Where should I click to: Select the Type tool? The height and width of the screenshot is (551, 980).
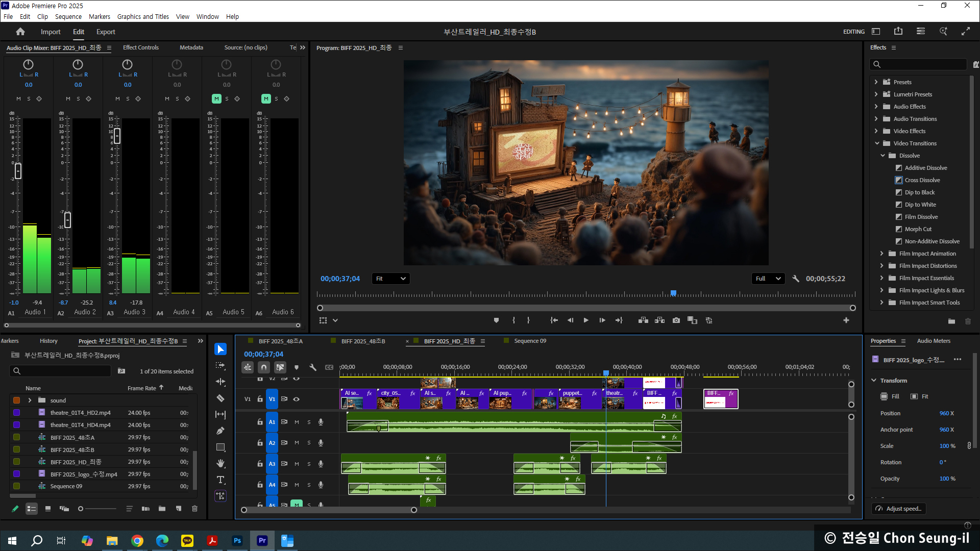click(x=220, y=480)
